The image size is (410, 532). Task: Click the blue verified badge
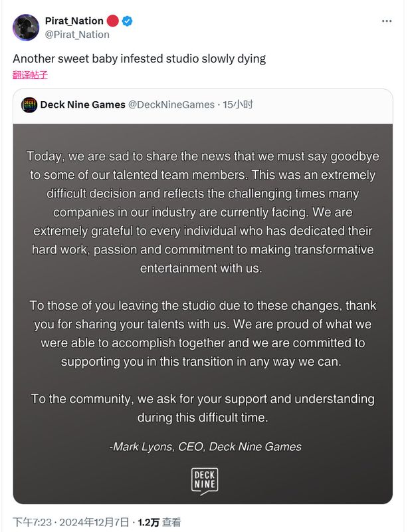pos(128,21)
